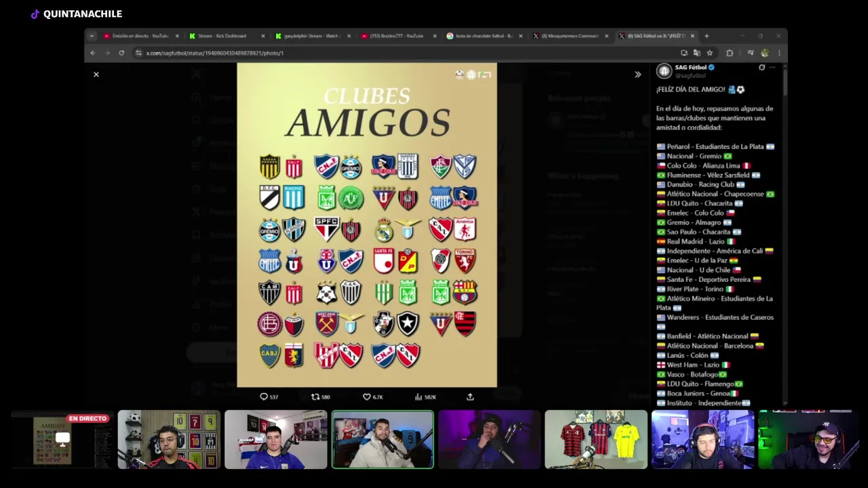Close the photo viewer with the X
Image resolution: width=868 pixels, height=488 pixels.
point(96,75)
